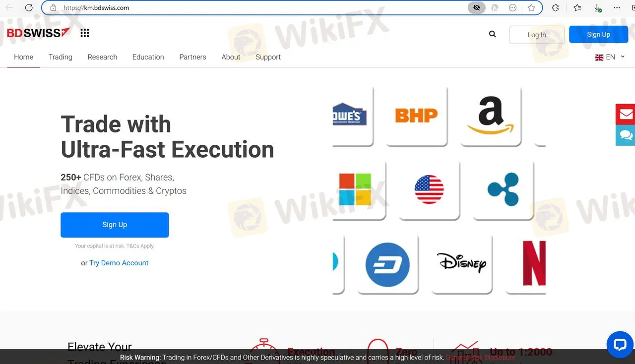Open the live chat widget button
635x364 pixels.
pyautogui.click(x=620, y=345)
